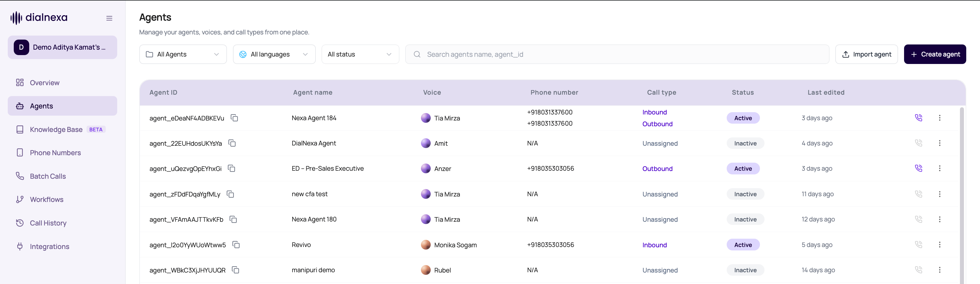Open Integrations page

pos(62,246)
